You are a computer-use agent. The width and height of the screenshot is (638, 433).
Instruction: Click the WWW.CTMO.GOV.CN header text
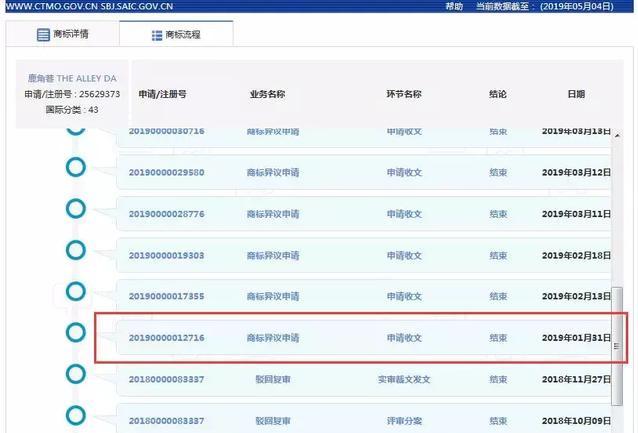point(51,6)
